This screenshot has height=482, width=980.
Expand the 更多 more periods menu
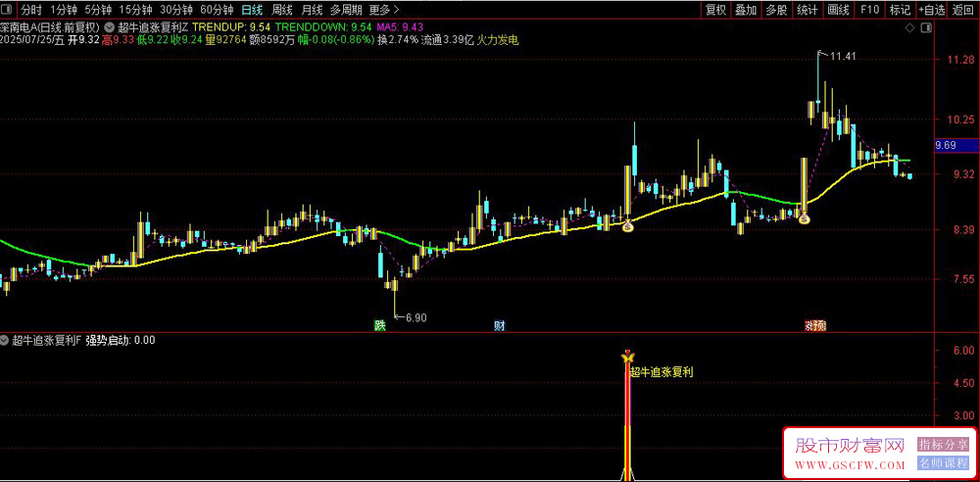click(384, 10)
